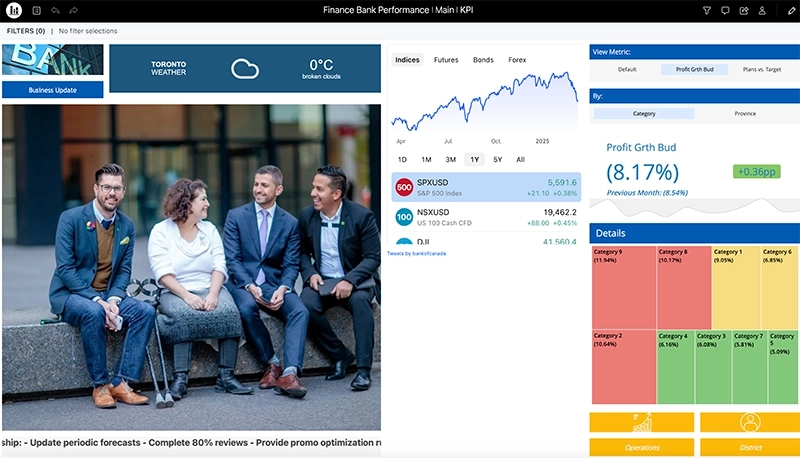
Task: Switch to the Bonds tab
Action: (483, 60)
